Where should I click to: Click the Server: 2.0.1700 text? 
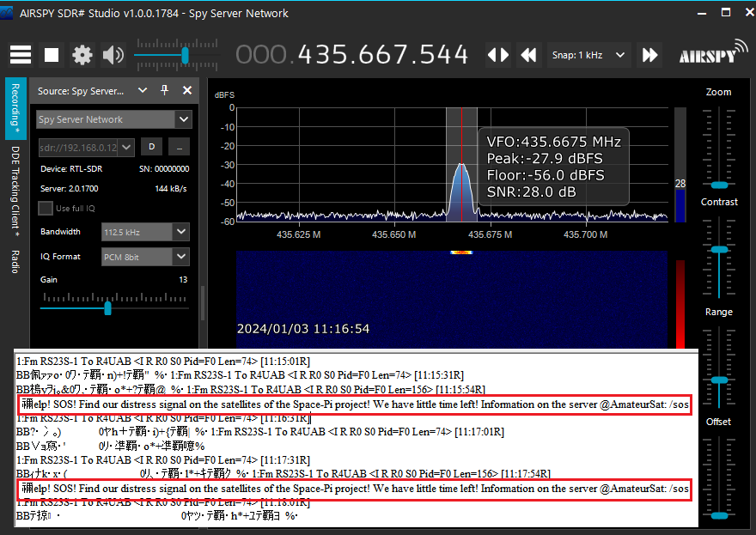(x=69, y=188)
